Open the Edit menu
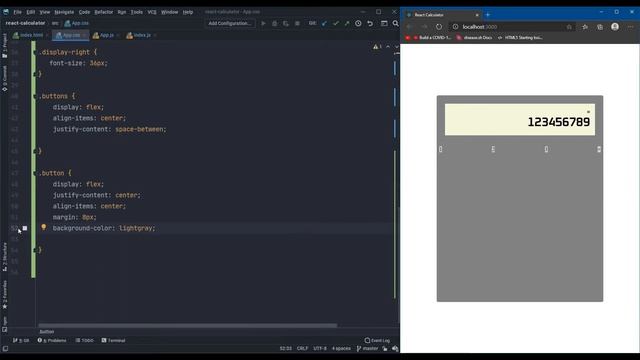Image resolution: width=640 pixels, height=360 pixels. point(31,12)
